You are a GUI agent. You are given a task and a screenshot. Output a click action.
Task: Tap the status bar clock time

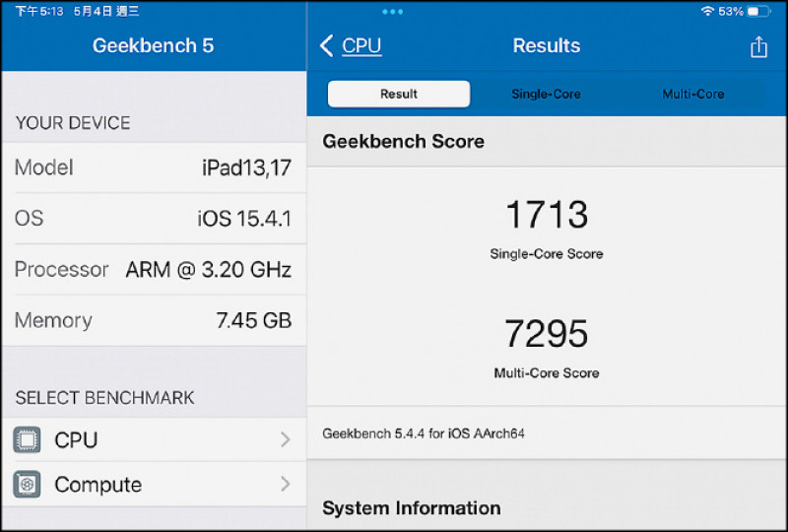(x=39, y=11)
